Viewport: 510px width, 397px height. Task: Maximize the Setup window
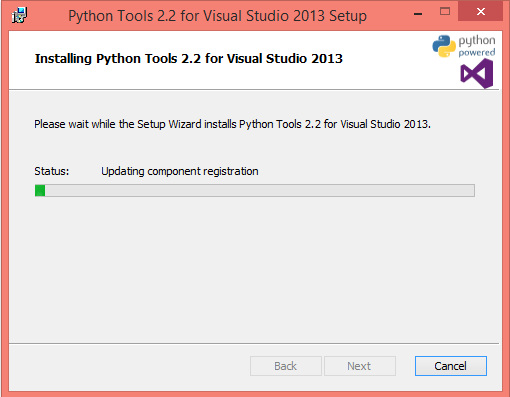tap(445, 11)
